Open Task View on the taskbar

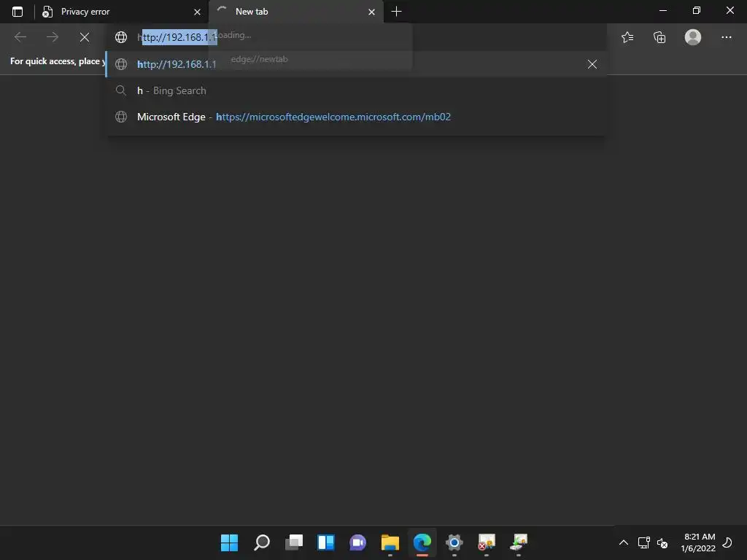(x=294, y=542)
